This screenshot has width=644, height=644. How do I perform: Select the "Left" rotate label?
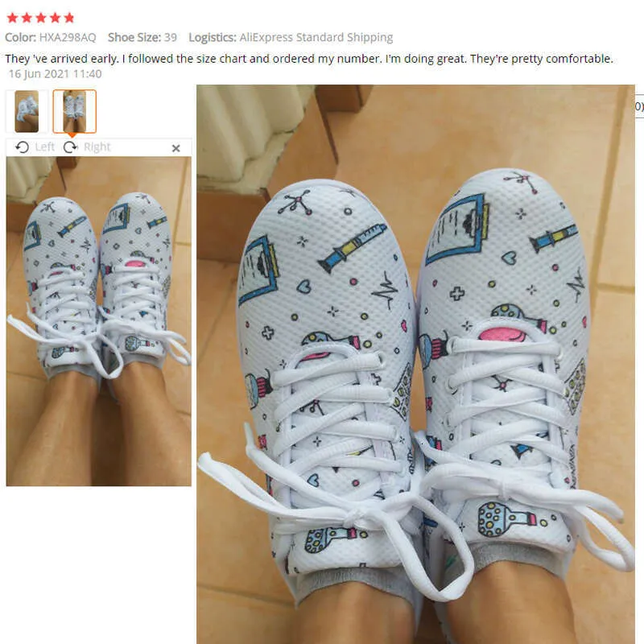tap(45, 147)
